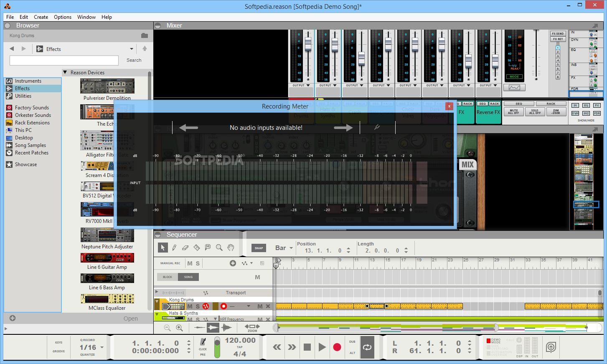Click the wrench settings icon in Recording Meter
The image size is (607, 364).
click(377, 127)
